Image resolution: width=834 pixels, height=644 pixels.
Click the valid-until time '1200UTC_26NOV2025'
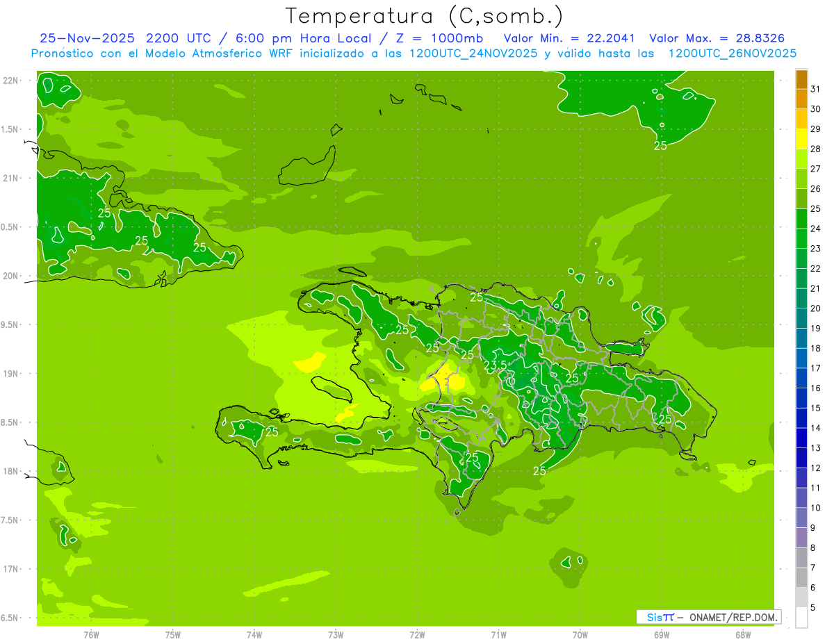click(x=732, y=53)
